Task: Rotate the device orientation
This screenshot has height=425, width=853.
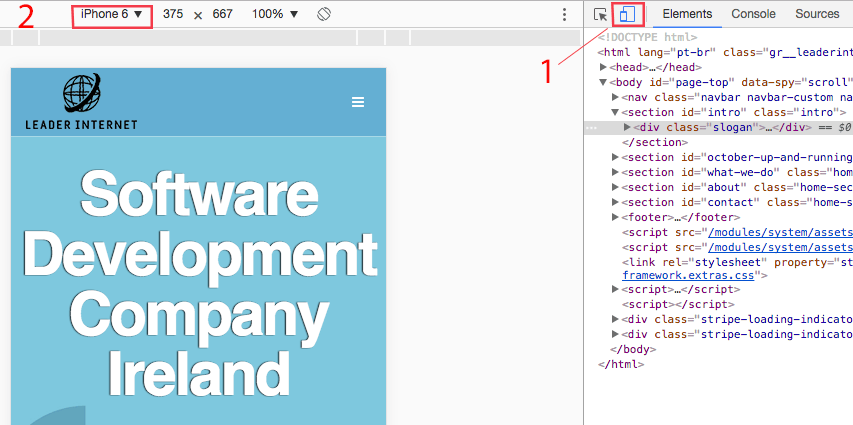Action: [x=324, y=14]
